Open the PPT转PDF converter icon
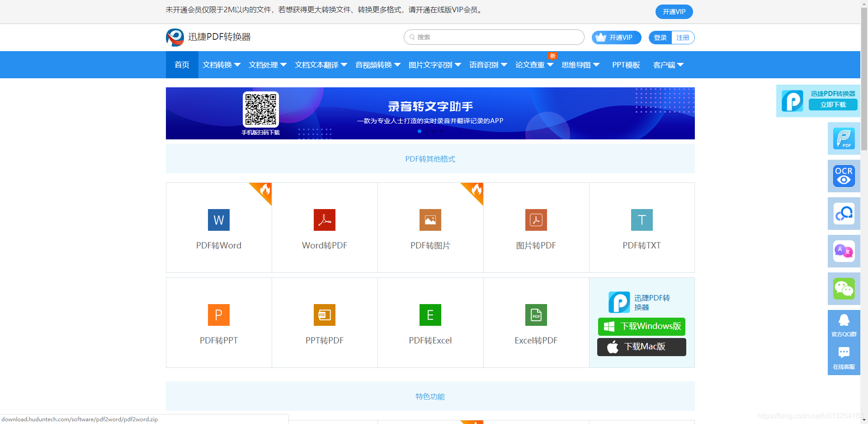This screenshot has height=424, width=868. [x=325, y=315]
